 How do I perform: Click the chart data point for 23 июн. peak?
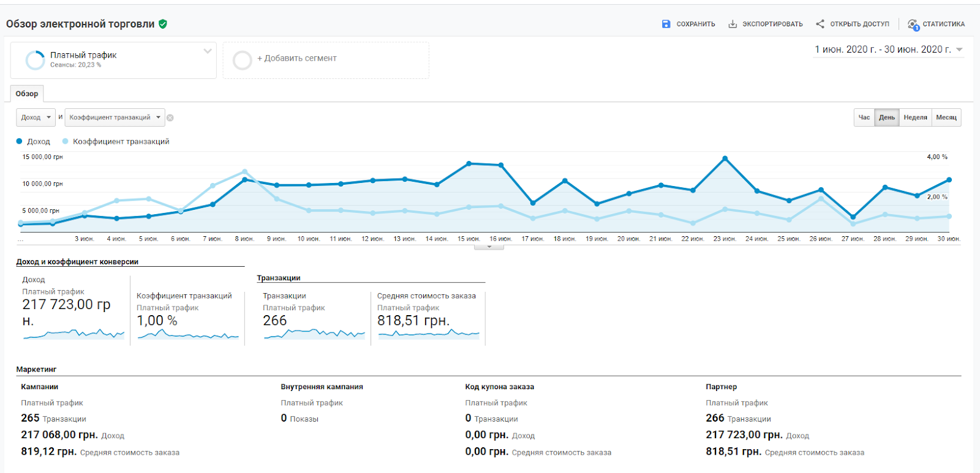pos(725,158)
